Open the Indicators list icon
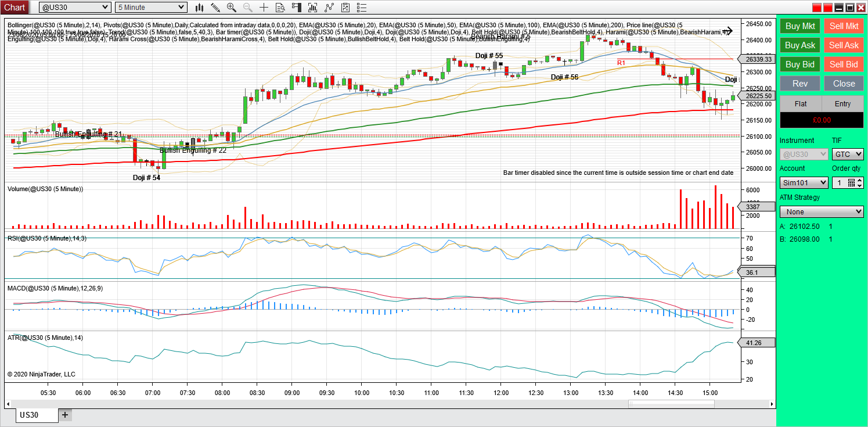Image resolution: width=868 pixels, height=427 pixels. 361,7
